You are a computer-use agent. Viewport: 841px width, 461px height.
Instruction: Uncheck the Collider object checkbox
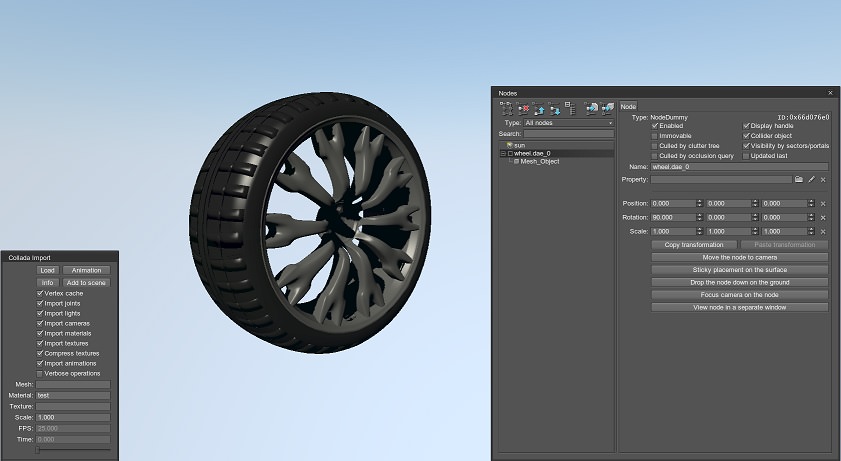pyautogui.click(x=746, y=136)
